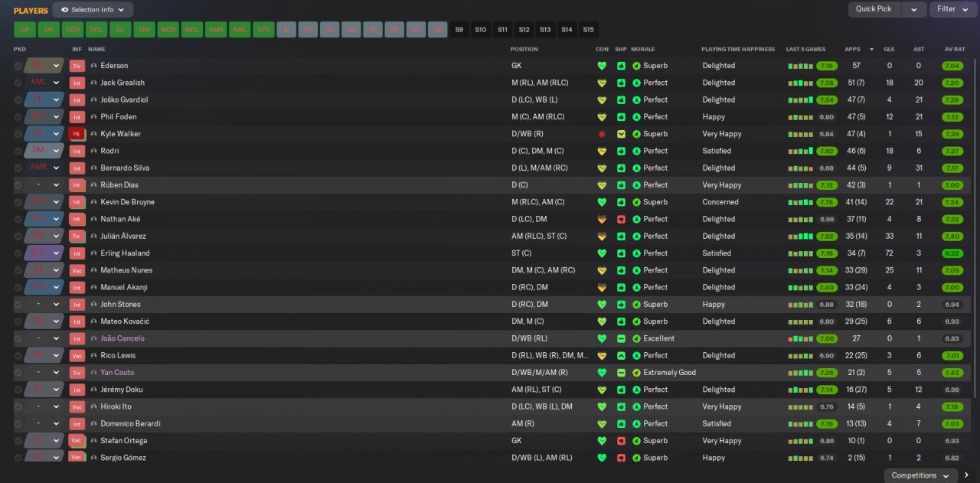Select the S1 substitute slot
The image size is (980, 483).
tap(287, 30)
